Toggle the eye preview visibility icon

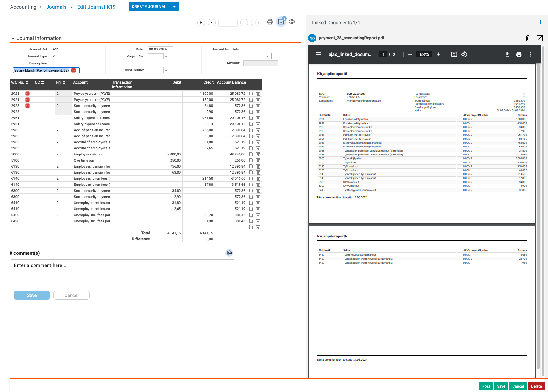(292, 22)
